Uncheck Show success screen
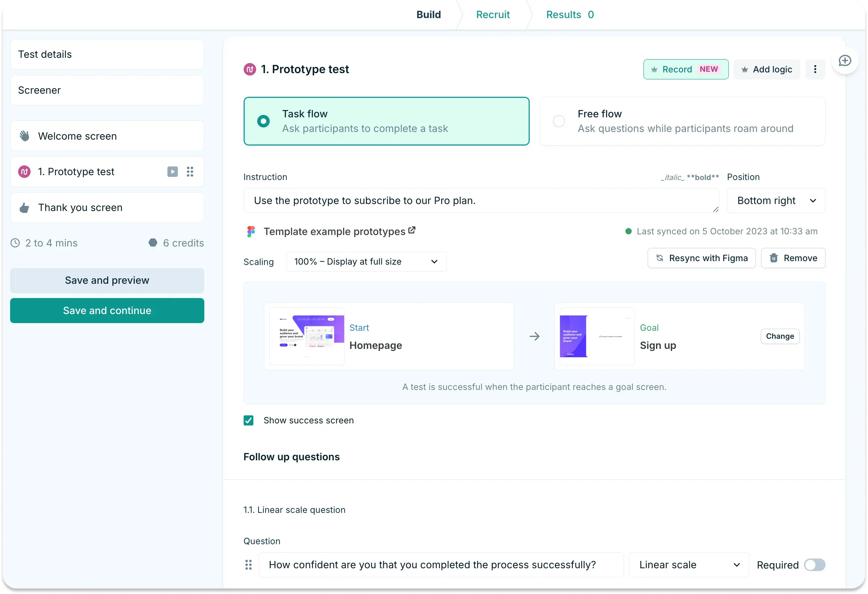868x594 pixels. tap(248, 420)
